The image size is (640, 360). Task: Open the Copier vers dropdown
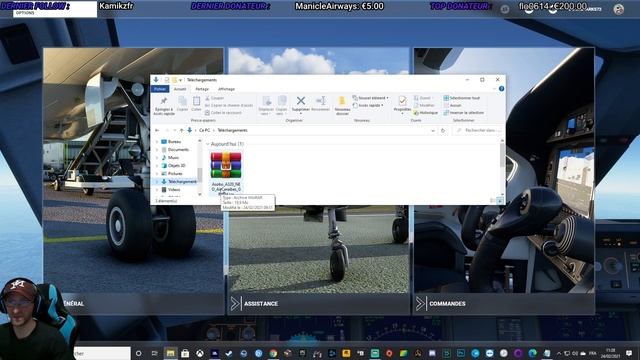[282, 106]
